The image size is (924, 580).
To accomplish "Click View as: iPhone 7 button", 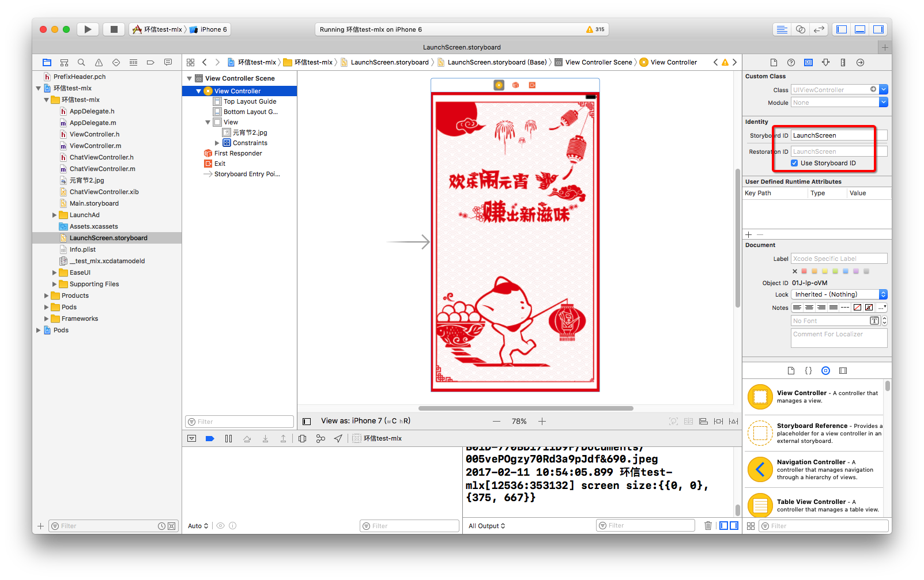I will click(365, 421).
